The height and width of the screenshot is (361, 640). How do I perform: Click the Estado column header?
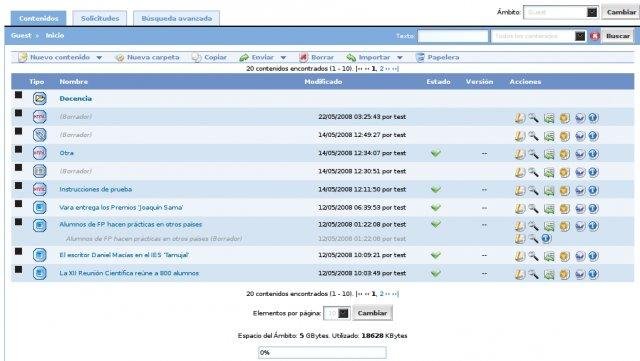tap(438, 82)
